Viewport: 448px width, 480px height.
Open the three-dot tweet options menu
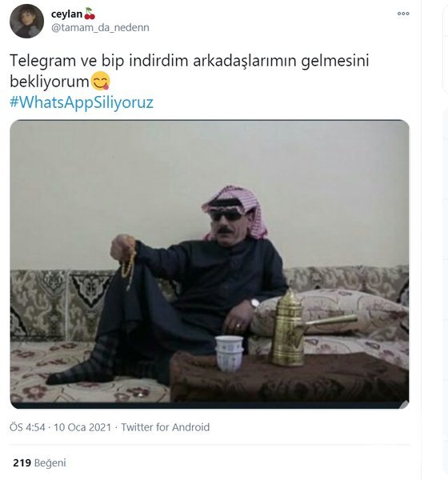(403, 14)
